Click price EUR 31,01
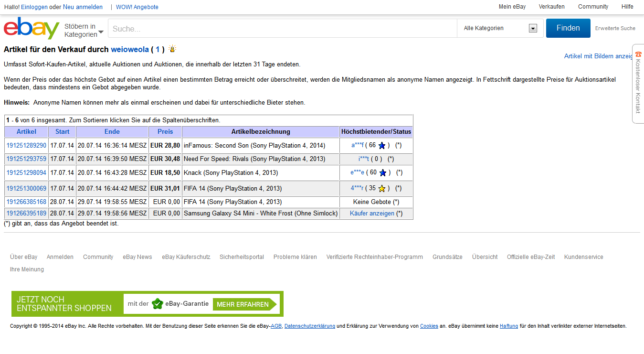The width and height of the screenshot is (644, 354). tap(165, 188)
